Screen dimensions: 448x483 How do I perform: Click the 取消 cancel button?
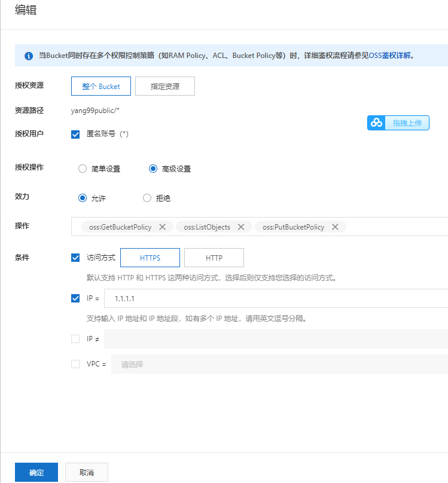point(87,472)
